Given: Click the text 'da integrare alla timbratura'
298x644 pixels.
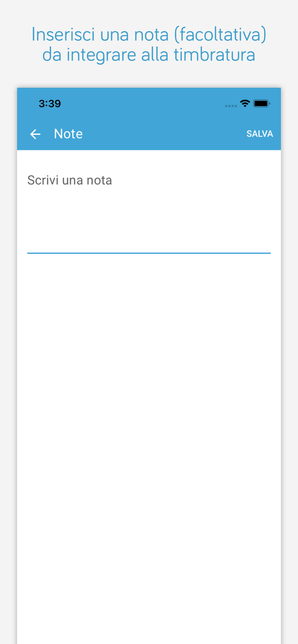Looking at the screenshot, I should 149,55.
